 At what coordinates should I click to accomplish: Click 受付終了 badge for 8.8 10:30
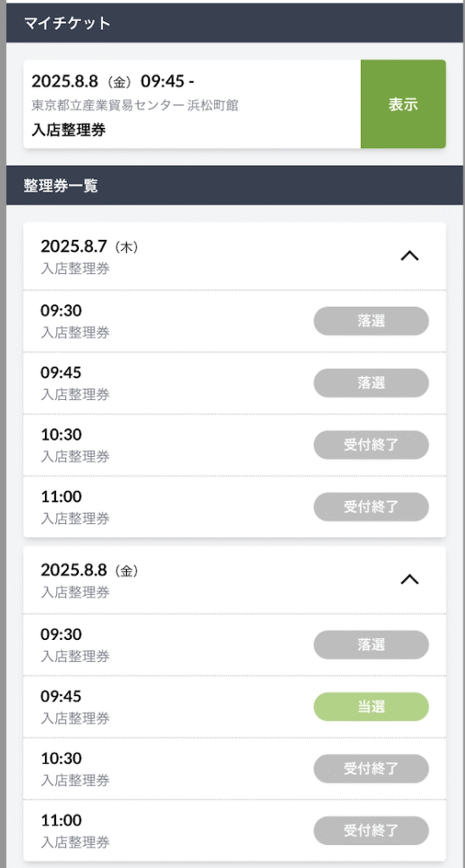tap(371, 769)
